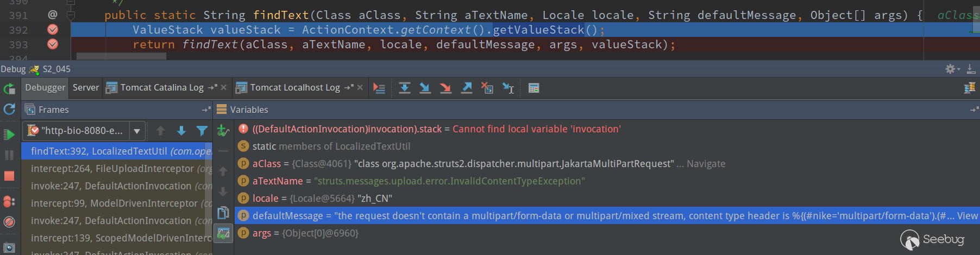Toggle Mute Breakpoints in debug sidebar
This screenshot has width=980, height=255.
[x=9, y=222]
